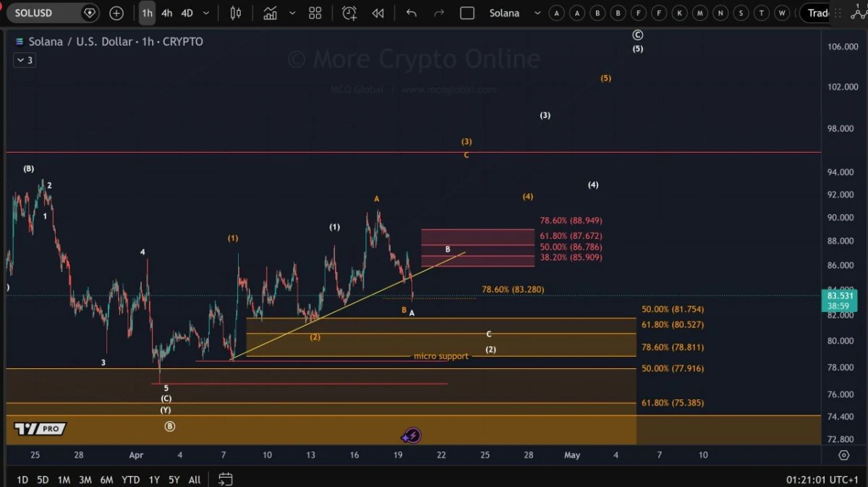Select the 50.00% (77.916) Fibonacci label
868x487 pixels.
pyautogui.click(x=673, y=368)
